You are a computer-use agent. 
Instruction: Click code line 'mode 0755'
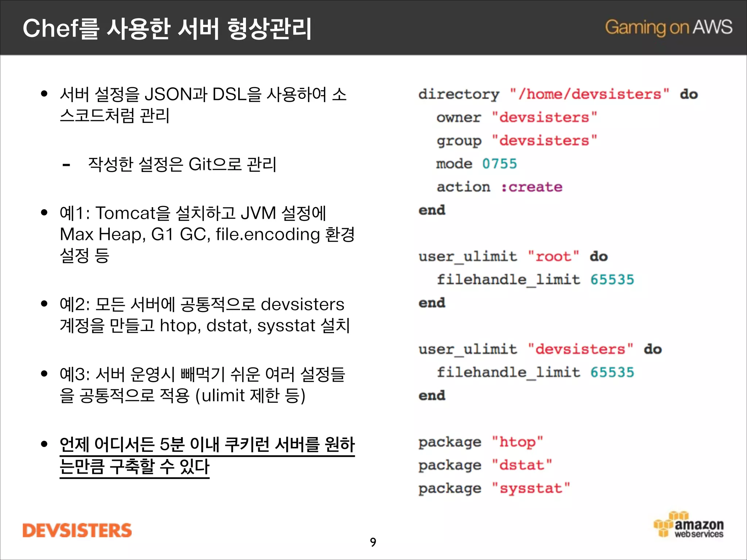tap(477, 164)
